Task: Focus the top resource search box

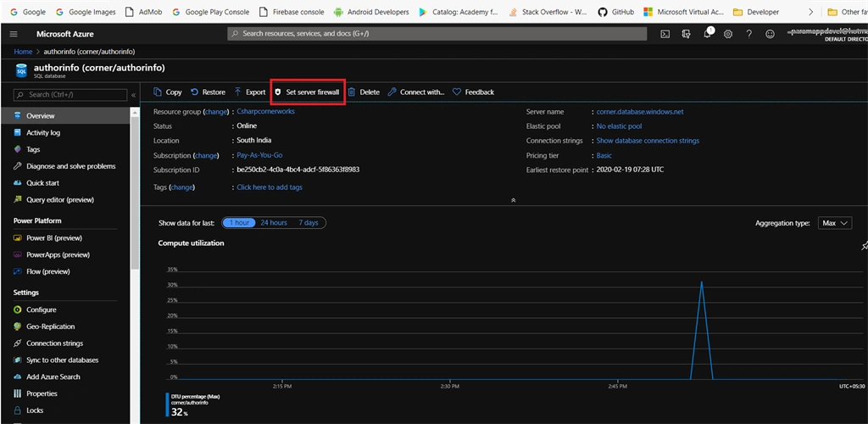Action: tap(437, 34)
